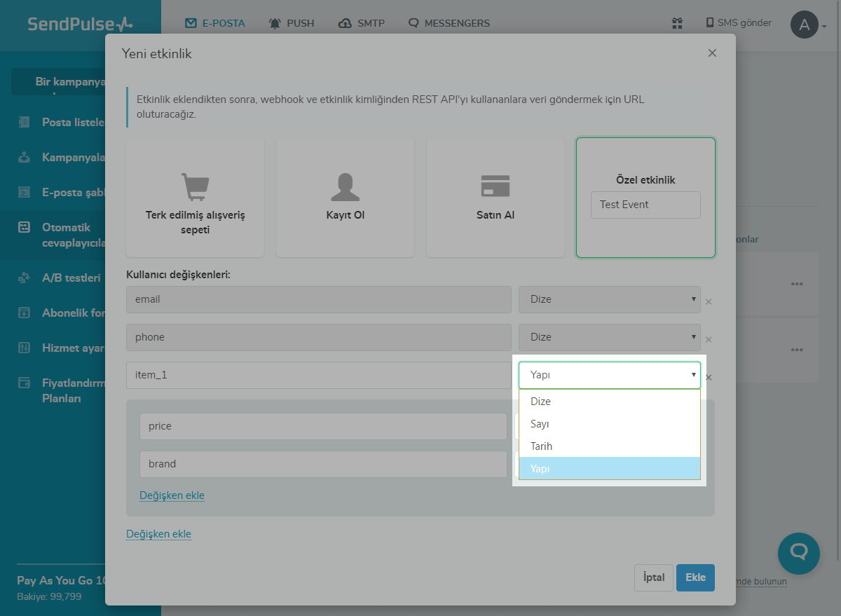Select the abandoned shopping cart event icon
The image size is (841, 616).
click(x=196, y=187)
